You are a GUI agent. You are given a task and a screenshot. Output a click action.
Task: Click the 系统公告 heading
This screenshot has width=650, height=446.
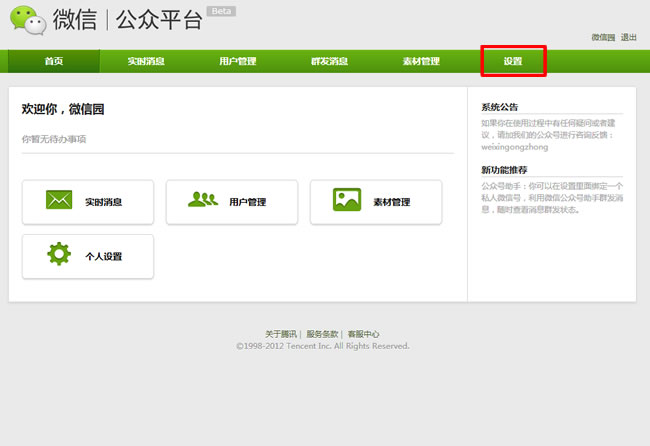[x=500, y=107]
